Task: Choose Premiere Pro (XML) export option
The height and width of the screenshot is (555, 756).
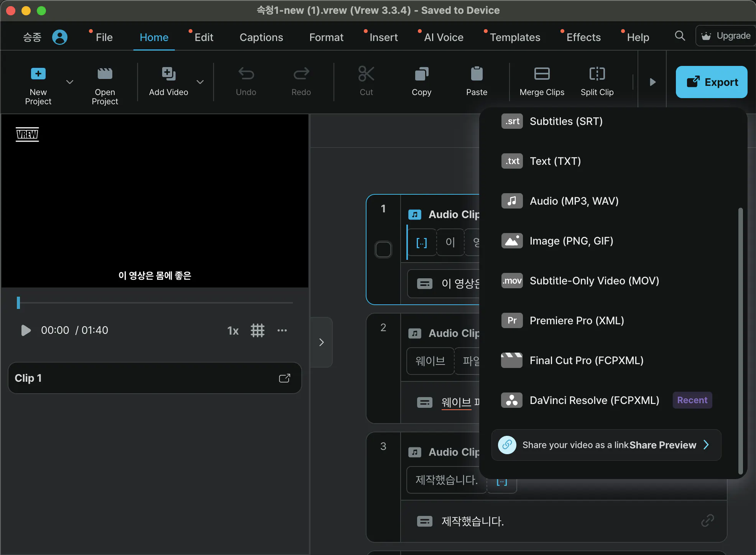Action: pyautogui.click(x=577, y=320)
